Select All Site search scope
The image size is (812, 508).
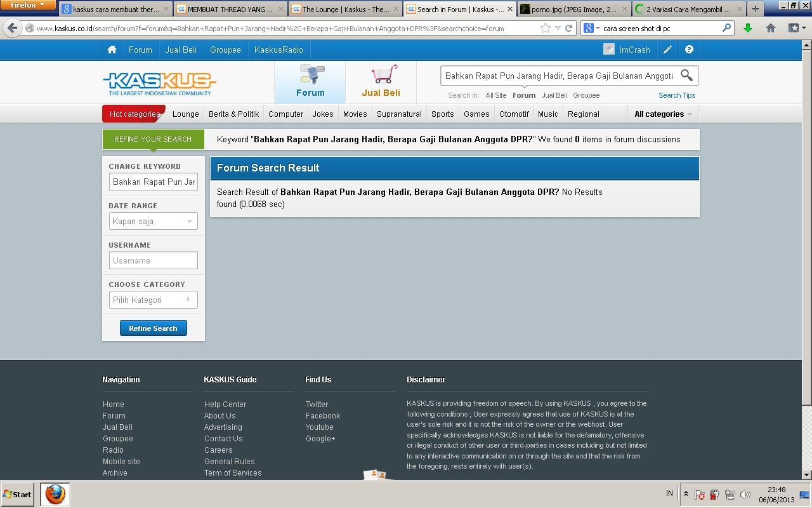[x=496, y=95]
